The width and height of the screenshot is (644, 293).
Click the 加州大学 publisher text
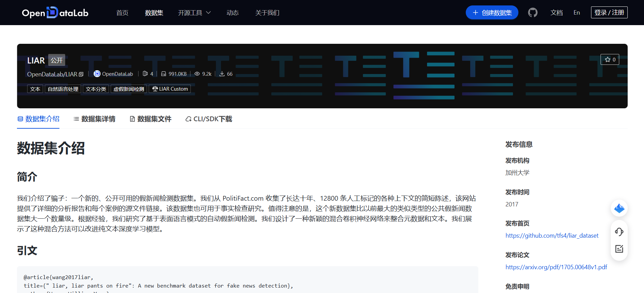pos(517,173)
